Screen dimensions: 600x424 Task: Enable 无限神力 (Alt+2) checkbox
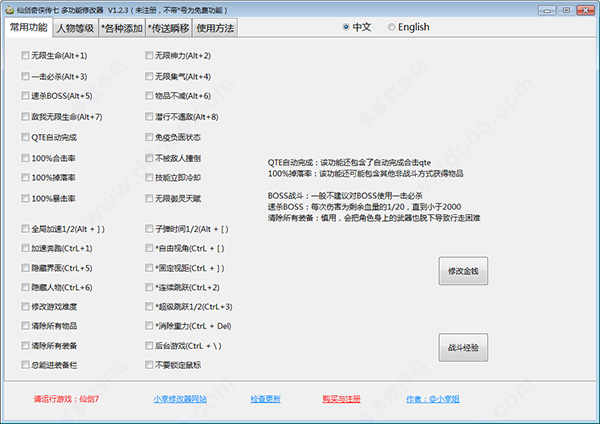[149, 55]
